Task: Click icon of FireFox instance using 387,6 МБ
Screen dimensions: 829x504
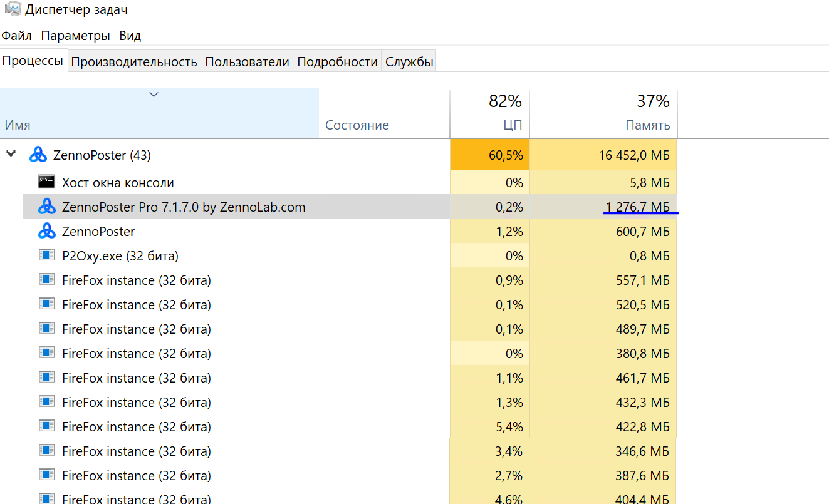Action: 46,475
